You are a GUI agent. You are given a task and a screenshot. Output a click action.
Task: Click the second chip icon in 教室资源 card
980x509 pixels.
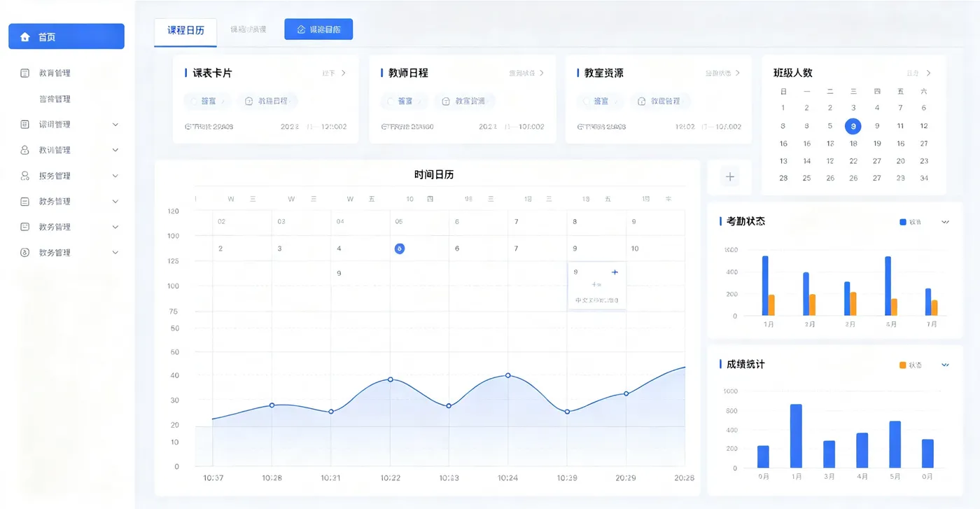(642, 101)
